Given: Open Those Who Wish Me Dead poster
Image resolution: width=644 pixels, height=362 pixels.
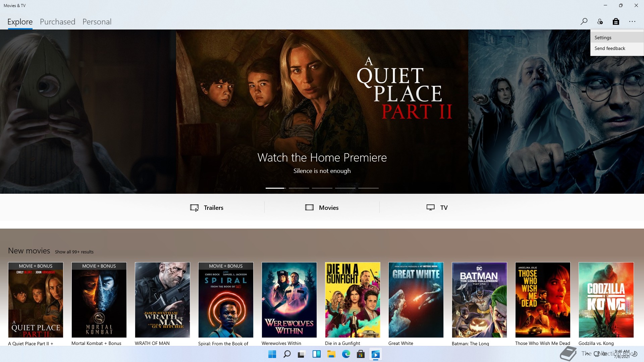Looking at the screenshot, I should click(x=543, y=300).
